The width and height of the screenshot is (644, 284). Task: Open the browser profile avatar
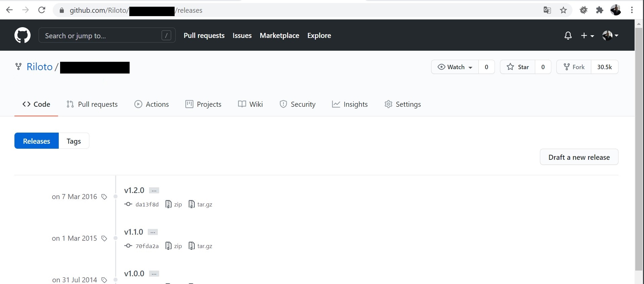615,10
